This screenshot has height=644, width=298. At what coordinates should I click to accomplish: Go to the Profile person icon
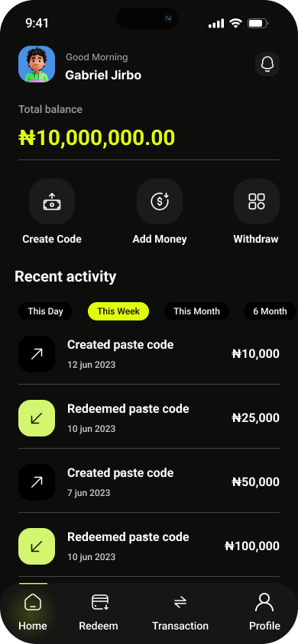(264, 603)
